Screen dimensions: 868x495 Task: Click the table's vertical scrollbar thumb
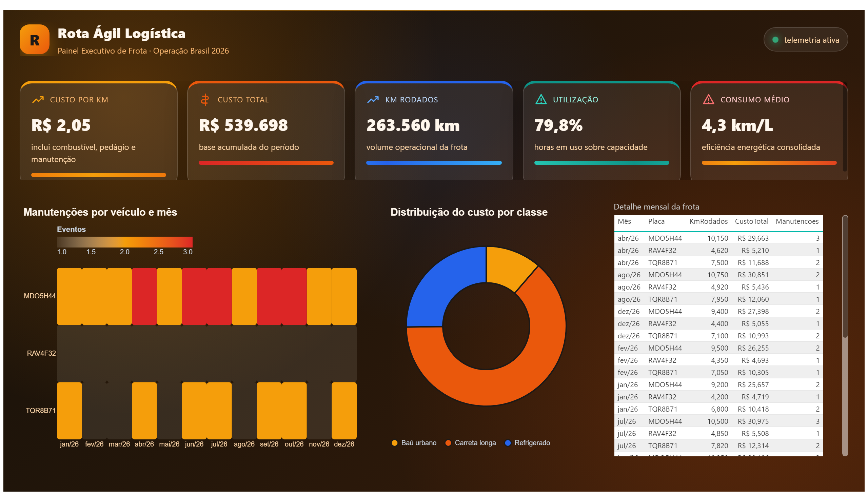point(845,276)
